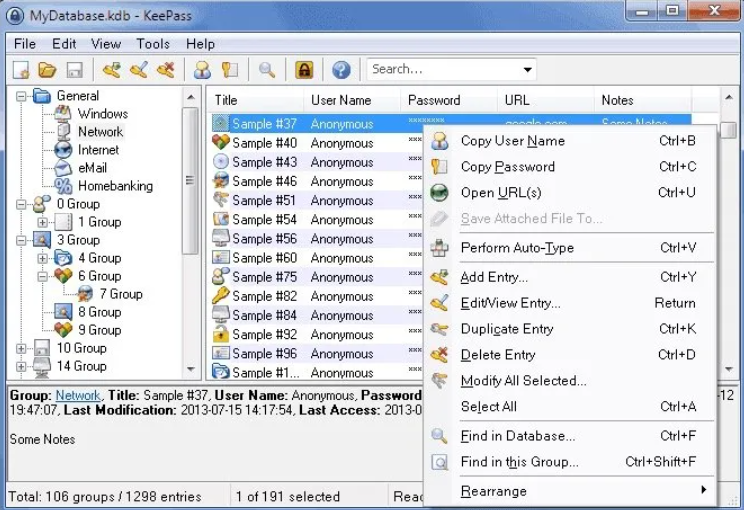Open the View menu
The width and height of the screenshot is (744, 510).
106,44
